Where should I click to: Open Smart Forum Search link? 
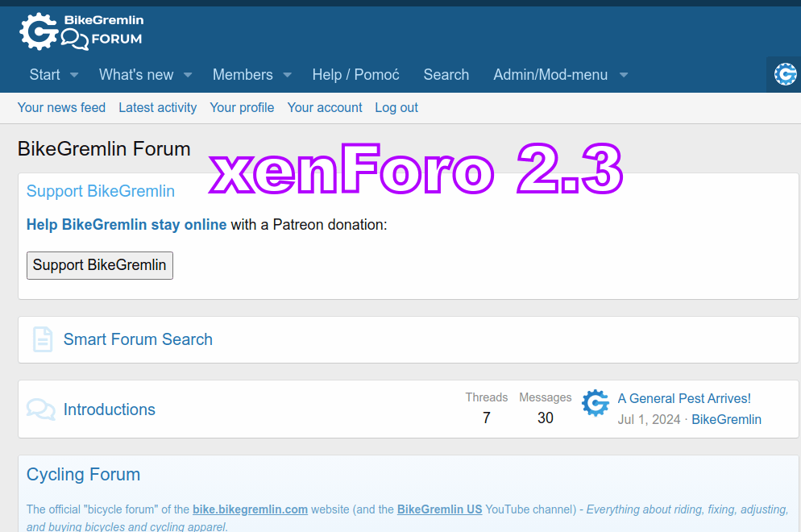coord(138,339)
